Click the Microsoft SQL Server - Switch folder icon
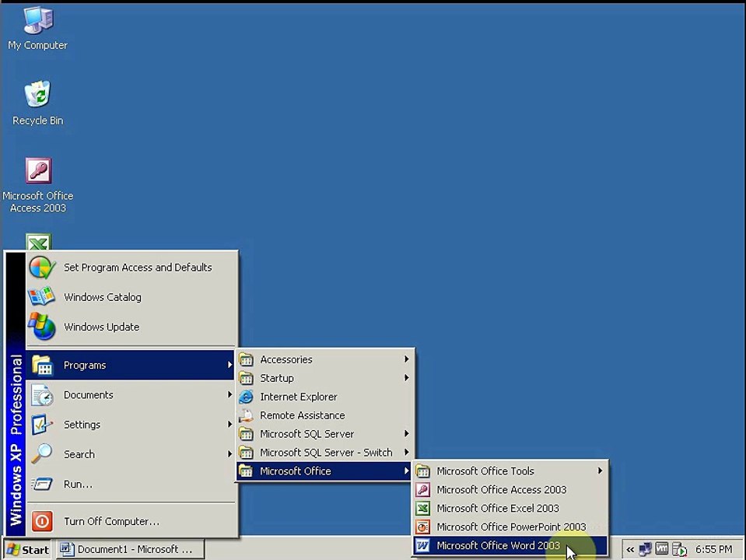The image size is (746, 560). pos(246,453)
